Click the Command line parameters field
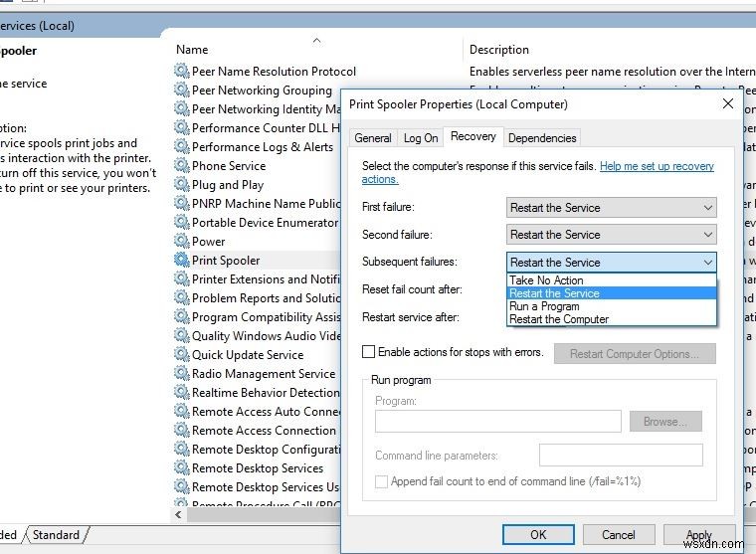This screenshot has height=554, width=756. click(621, 456)
